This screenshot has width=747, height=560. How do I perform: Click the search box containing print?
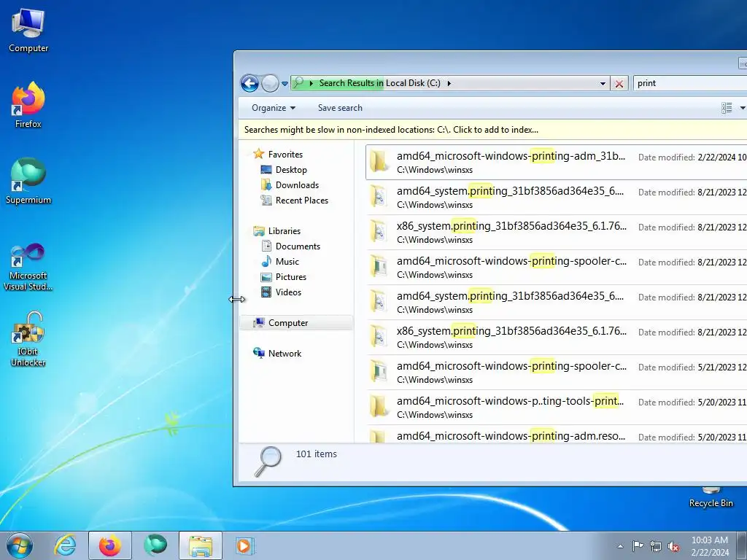(x=690, y=83)
